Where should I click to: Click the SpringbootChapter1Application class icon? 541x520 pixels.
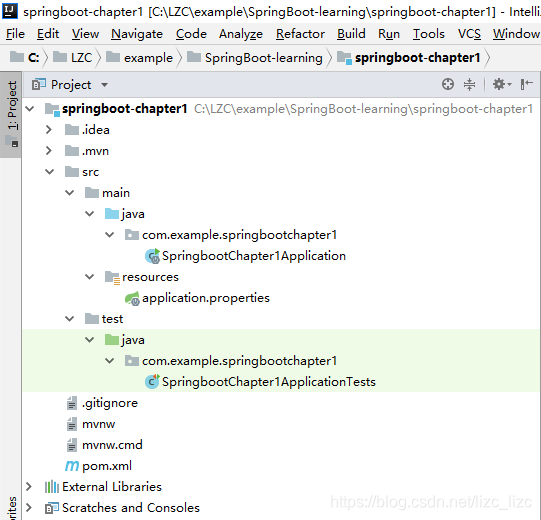pos(152,256)
